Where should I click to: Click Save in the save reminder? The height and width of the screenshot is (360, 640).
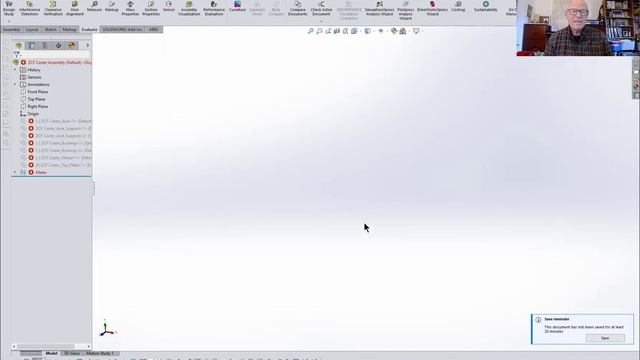pyautogui.click(x=605, y=338)
